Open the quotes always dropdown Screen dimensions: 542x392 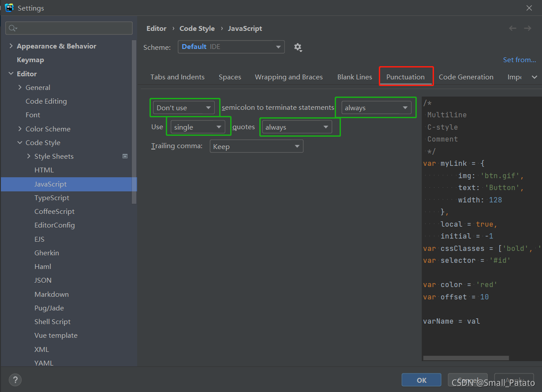[x=297, y=127]
